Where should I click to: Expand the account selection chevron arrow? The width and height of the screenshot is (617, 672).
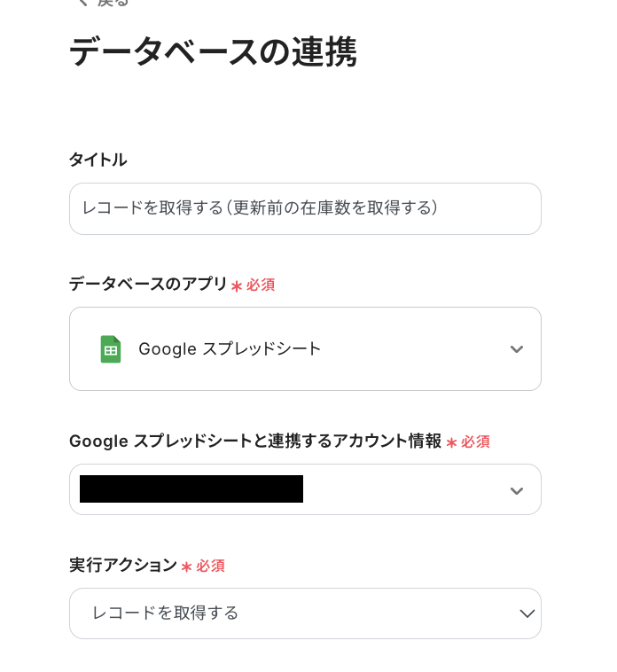pyautogui.click(x=517, y=490)
